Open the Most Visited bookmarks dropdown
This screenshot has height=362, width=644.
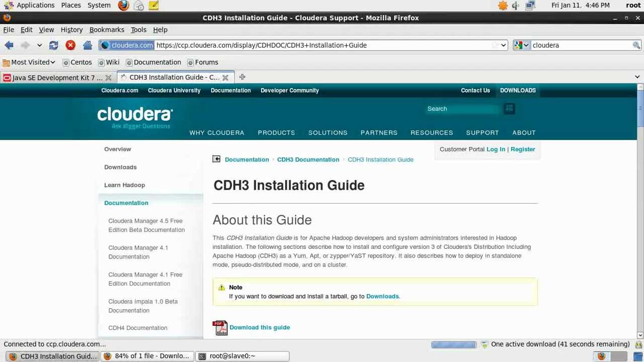pyautogui.click(x=29, y=62)
